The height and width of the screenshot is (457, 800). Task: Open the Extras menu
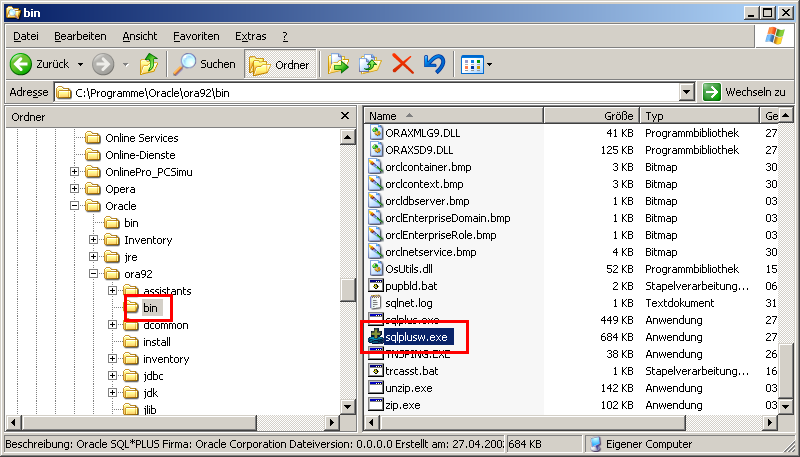250,36
